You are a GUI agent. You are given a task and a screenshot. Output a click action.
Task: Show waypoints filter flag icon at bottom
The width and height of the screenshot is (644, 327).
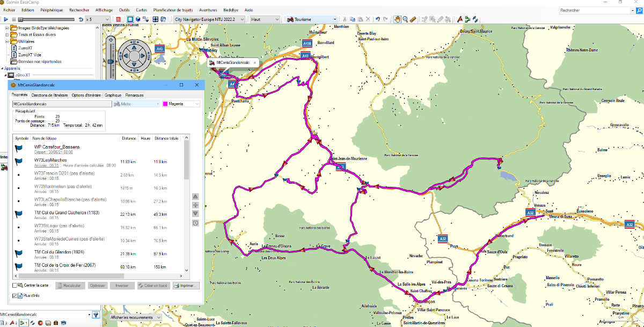pos(13,323)
